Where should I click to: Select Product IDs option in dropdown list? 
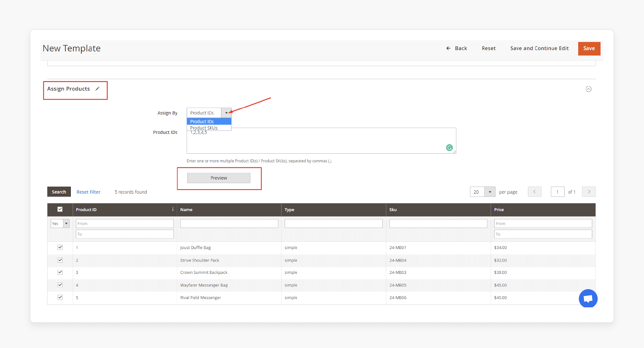[209, 122]
